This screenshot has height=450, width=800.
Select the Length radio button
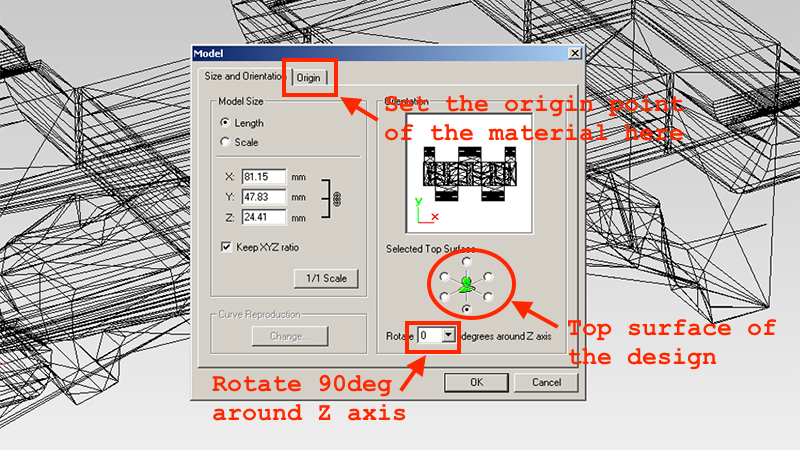[225, 122]
